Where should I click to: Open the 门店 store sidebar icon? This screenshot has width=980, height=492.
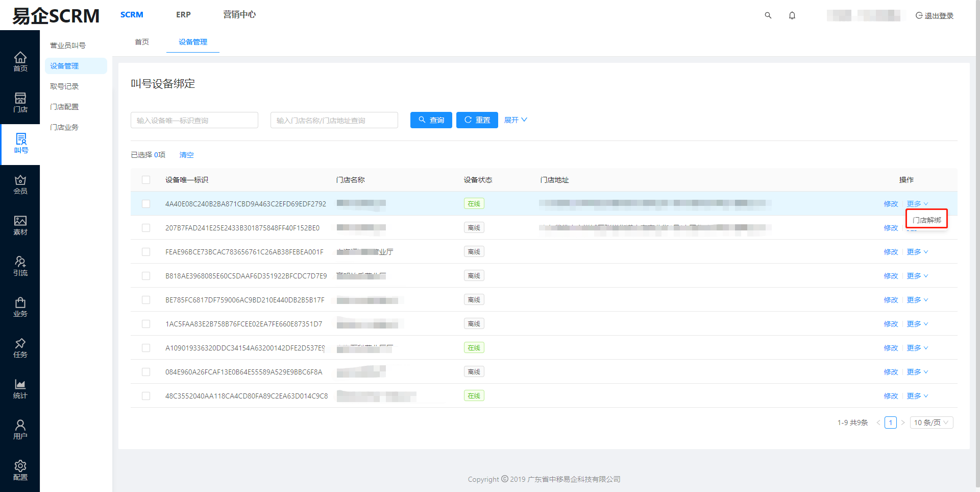click(x=20, y=102)
